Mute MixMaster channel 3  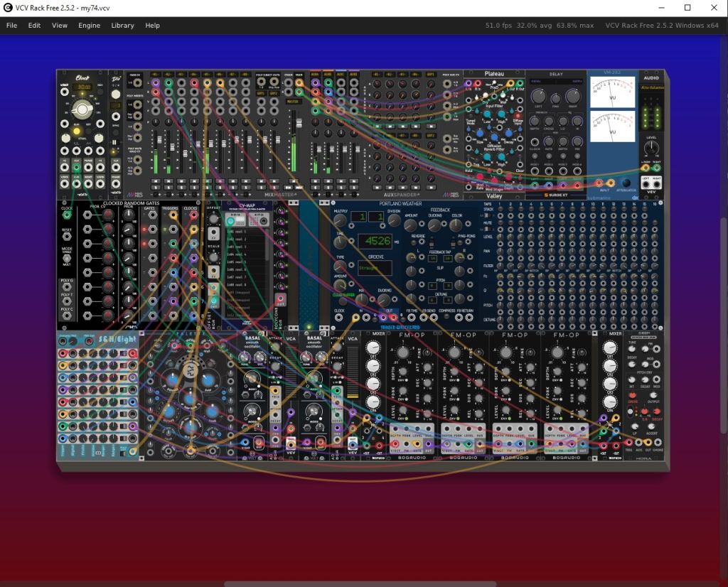pos(181,181)
